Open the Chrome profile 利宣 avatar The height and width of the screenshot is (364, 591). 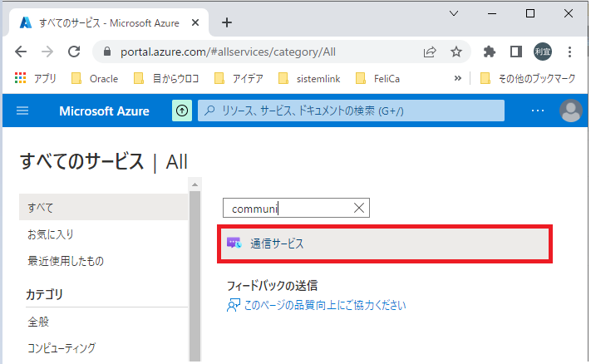543,52
